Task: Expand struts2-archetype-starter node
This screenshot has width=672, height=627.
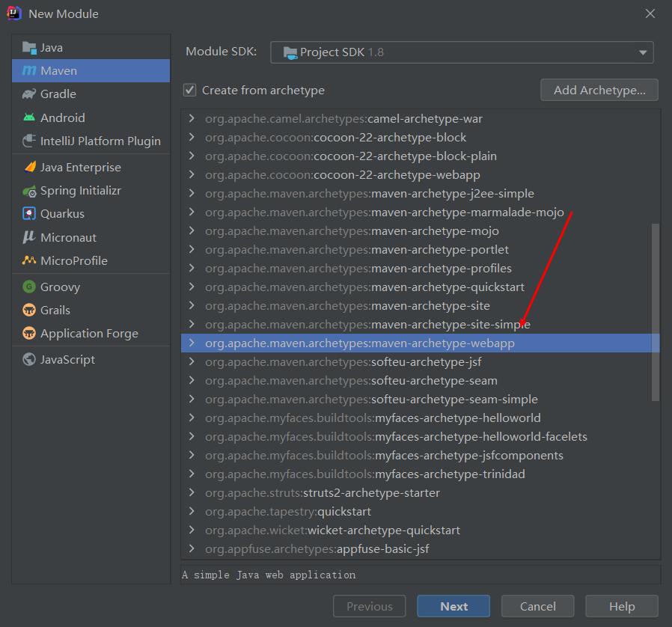Action: 192,492
